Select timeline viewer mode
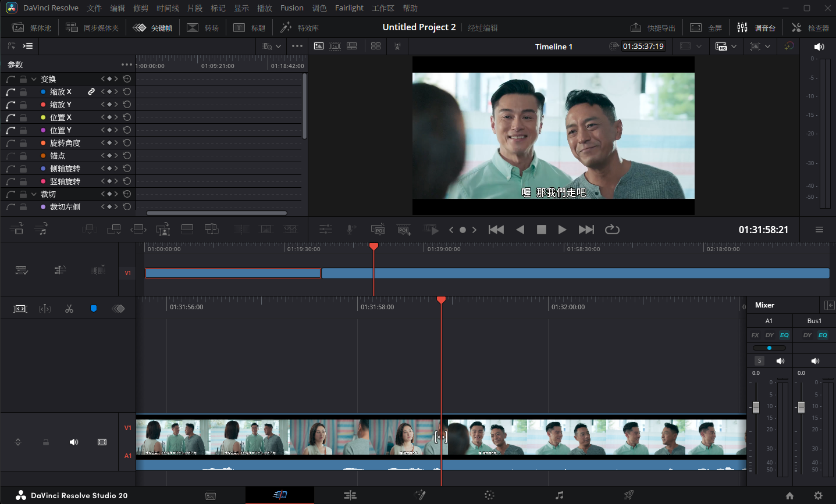Screen dimensions: 836x504 coord(352,46)
